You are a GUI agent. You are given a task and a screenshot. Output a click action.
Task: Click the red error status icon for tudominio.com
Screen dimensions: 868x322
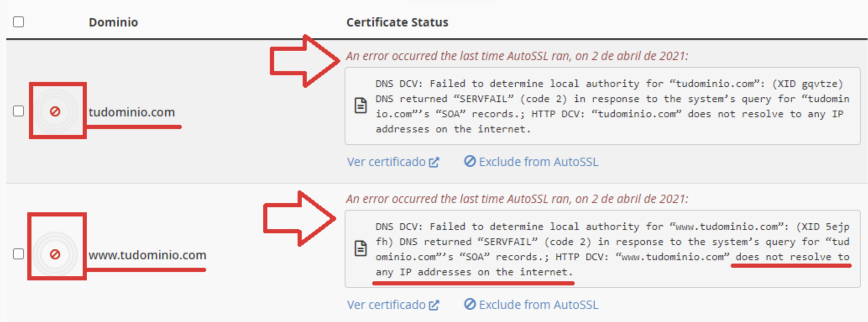pyautogui.click(x=55, y=111)
